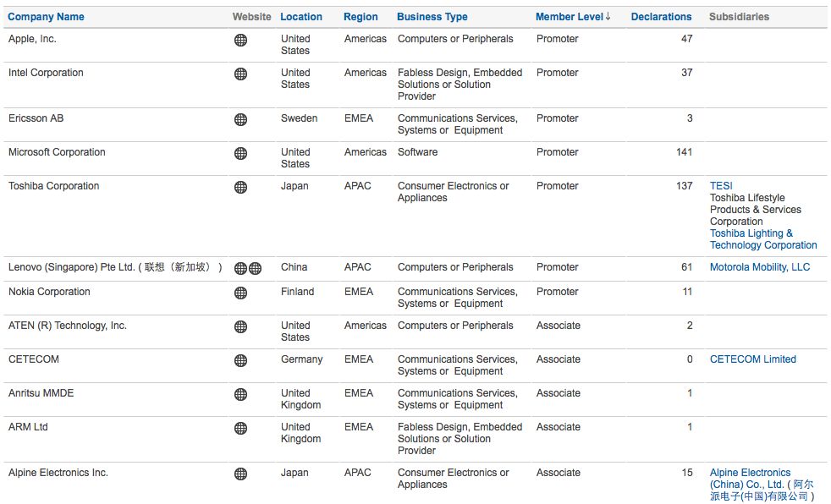Click the Sweden location cell
Image resolution: width=831 pixels, height=504 pixels.
point(299,118)
